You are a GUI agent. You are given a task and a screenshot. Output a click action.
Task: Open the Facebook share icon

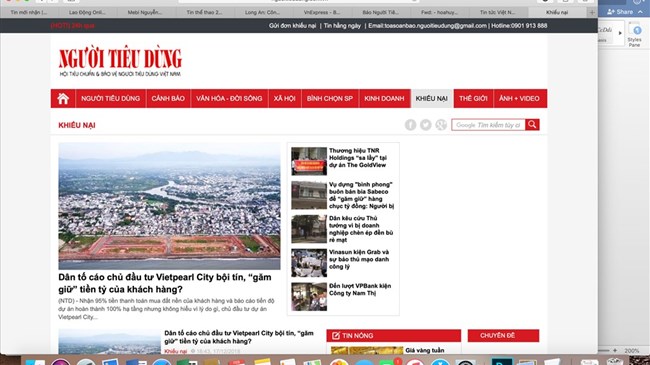pos(410,125)
